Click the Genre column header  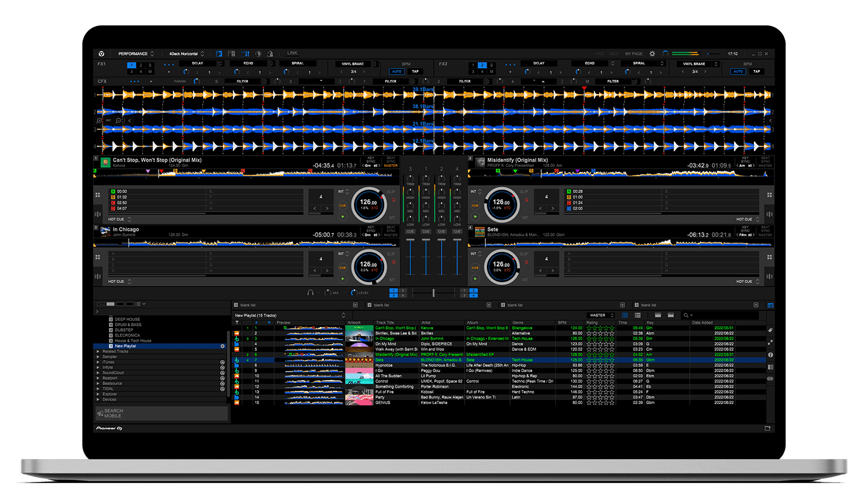(x=518, y=323)
